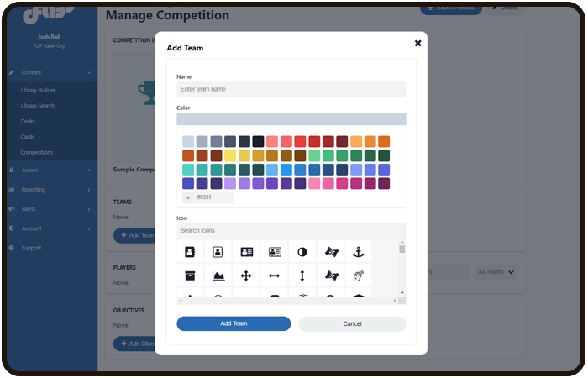Click the icon list scroll down arrow
Image resolution: width=588 pixels, height=378 pixels.
pyautogui.click(x=402, y=293)
